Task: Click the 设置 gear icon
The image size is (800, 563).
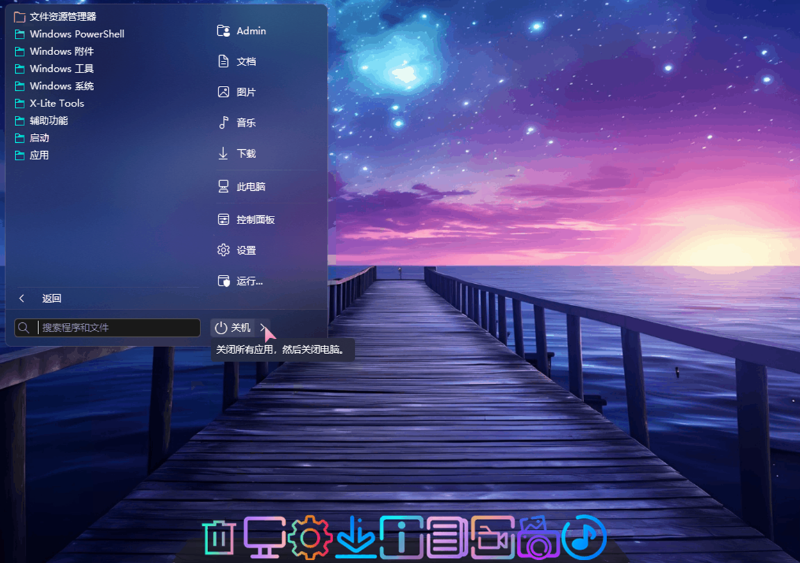Action: (223, 250)
